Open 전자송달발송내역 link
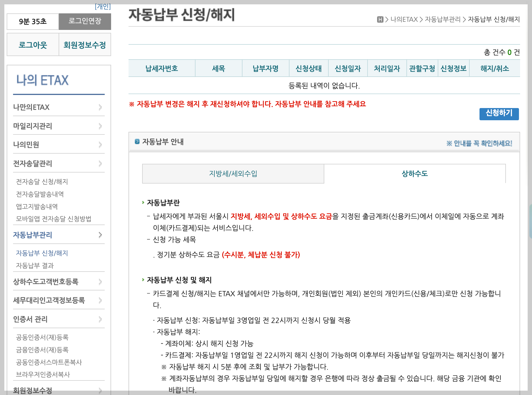 point(40,194)
